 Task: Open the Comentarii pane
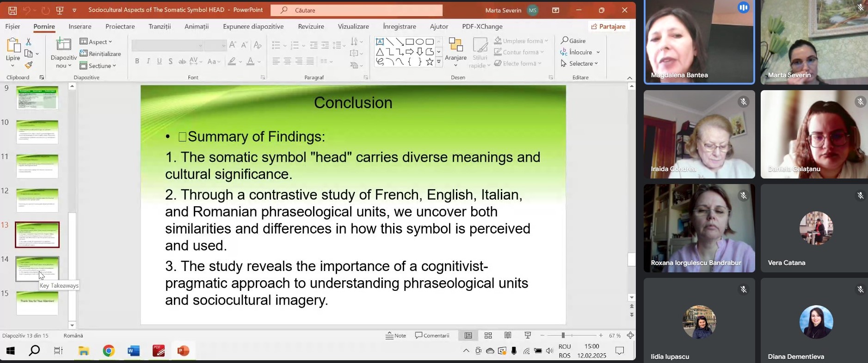pos(432,336)
